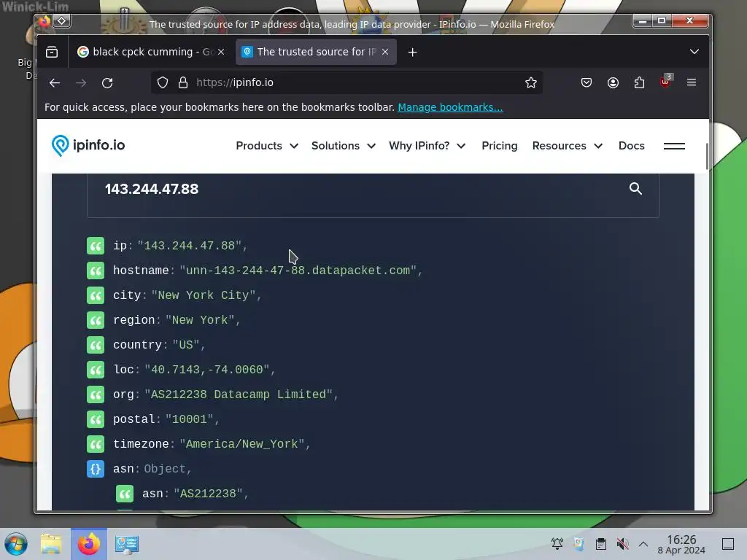The width and height of the screenshot is (747, 560).
Task: Click the timezone value America/New_York
Action: (242, 444)
